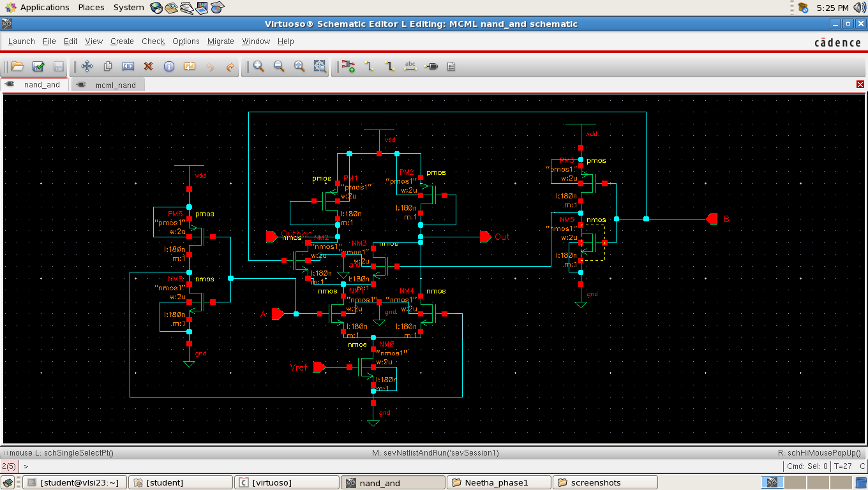Viewport: 868px width, 490px height.
Task: Select the Stretch/Move tool
Action: pos(87,66)
